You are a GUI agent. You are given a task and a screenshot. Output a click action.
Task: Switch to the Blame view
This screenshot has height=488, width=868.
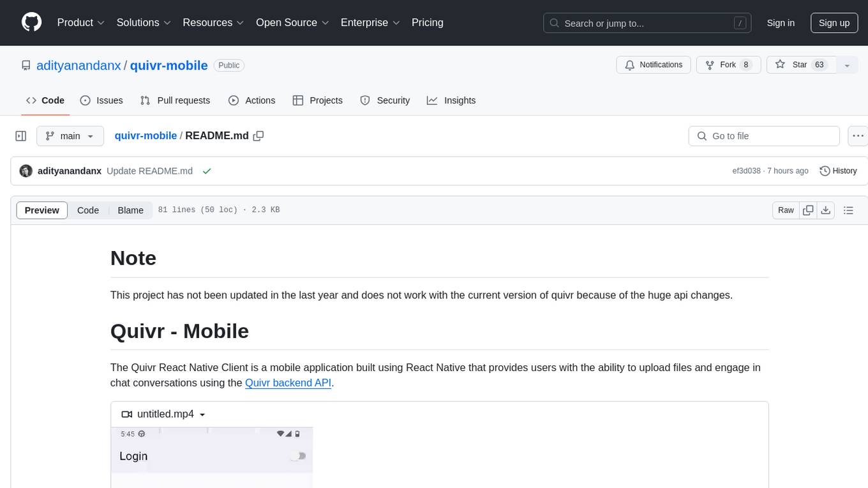[130, 210]
